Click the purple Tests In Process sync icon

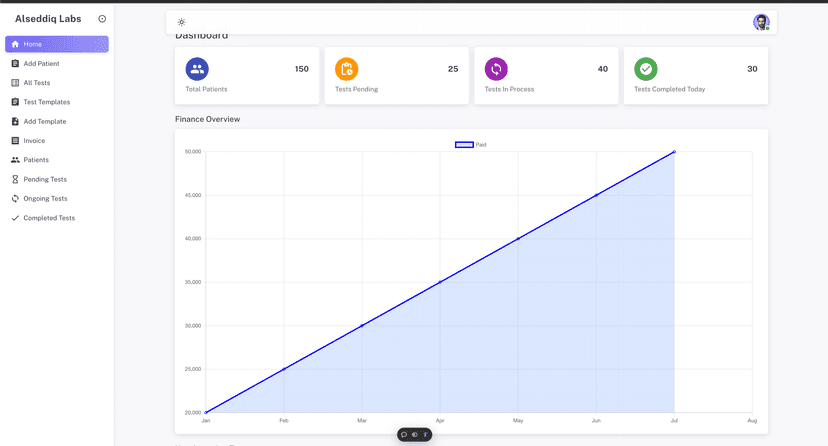coord(496,69)
